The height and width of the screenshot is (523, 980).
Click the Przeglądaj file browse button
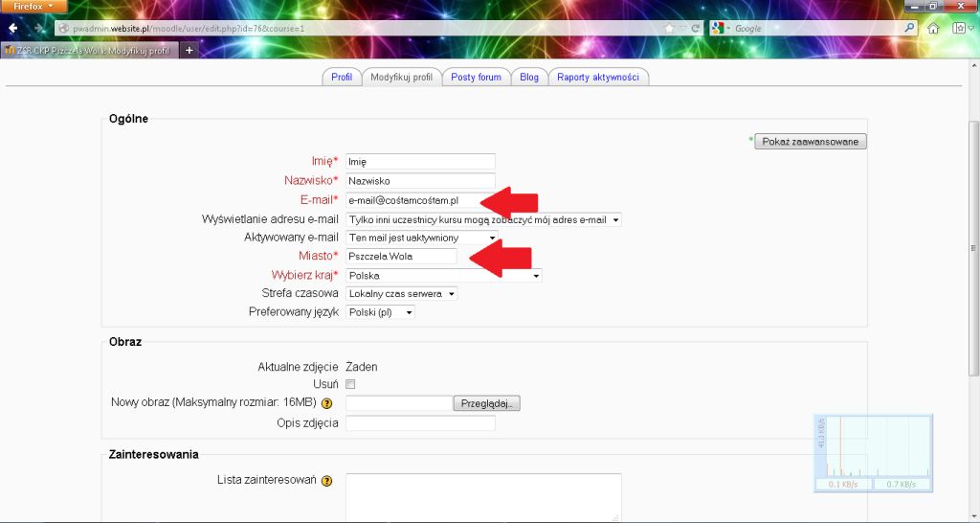486,404
